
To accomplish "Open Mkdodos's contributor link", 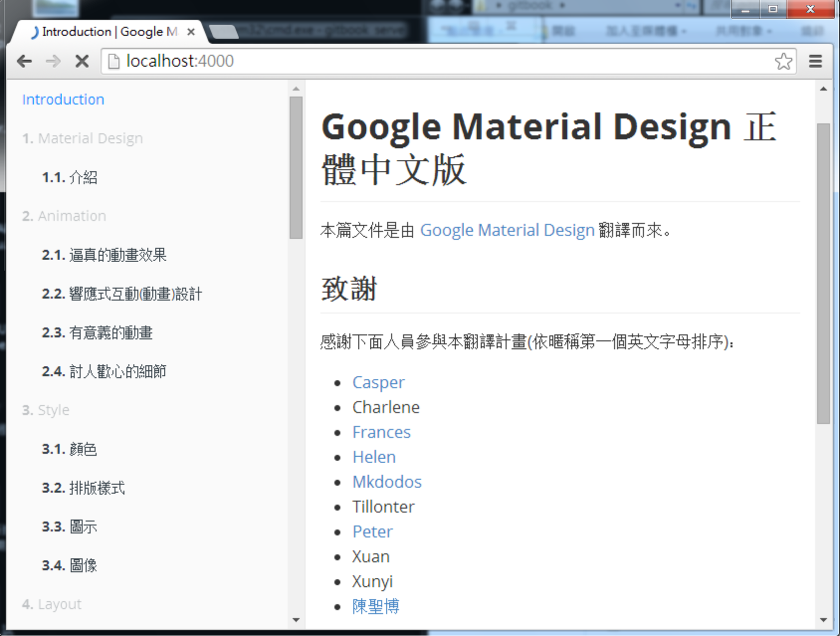I will click(387, 482).
